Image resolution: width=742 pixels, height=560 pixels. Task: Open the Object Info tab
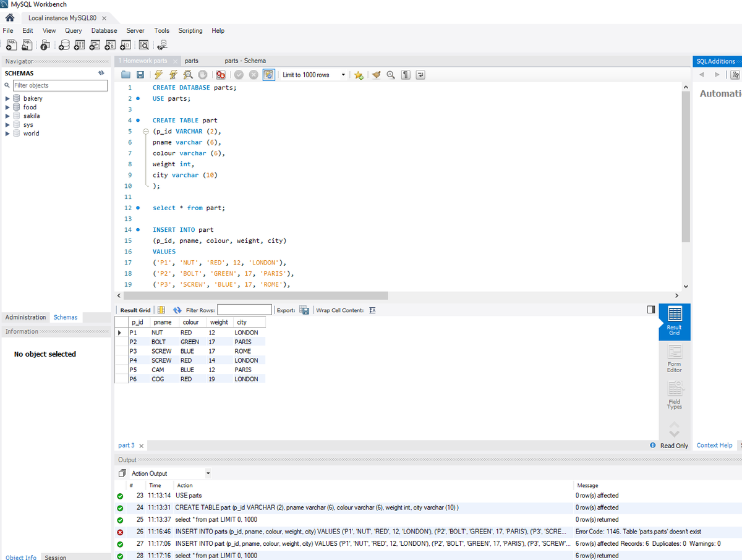pyautogui.click(x=21, y=558)
